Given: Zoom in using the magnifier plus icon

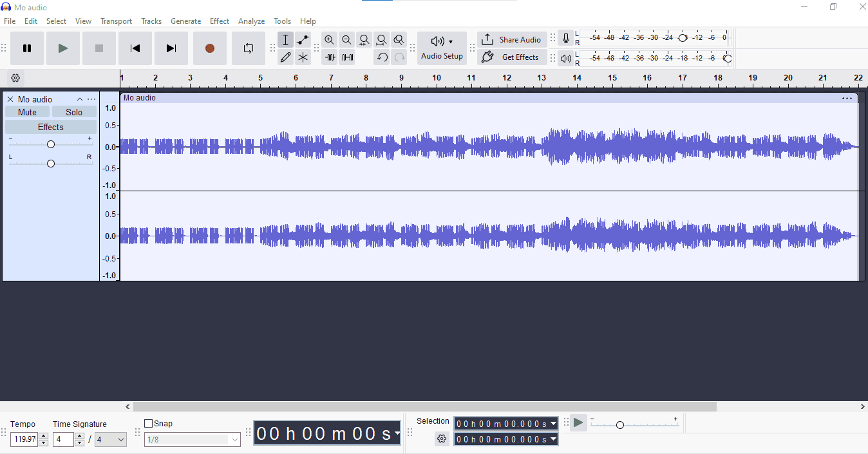Looking at the screenshot, I should (330, 40).
